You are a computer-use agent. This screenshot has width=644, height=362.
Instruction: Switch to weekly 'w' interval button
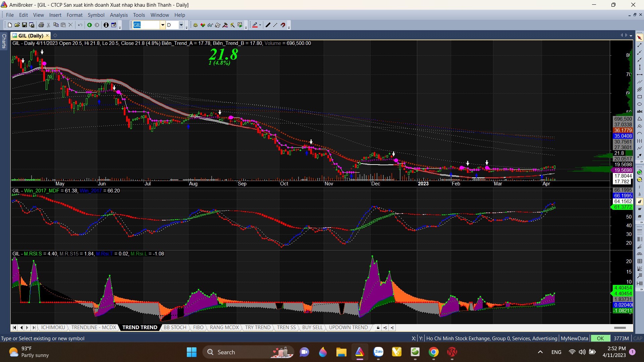640,209
